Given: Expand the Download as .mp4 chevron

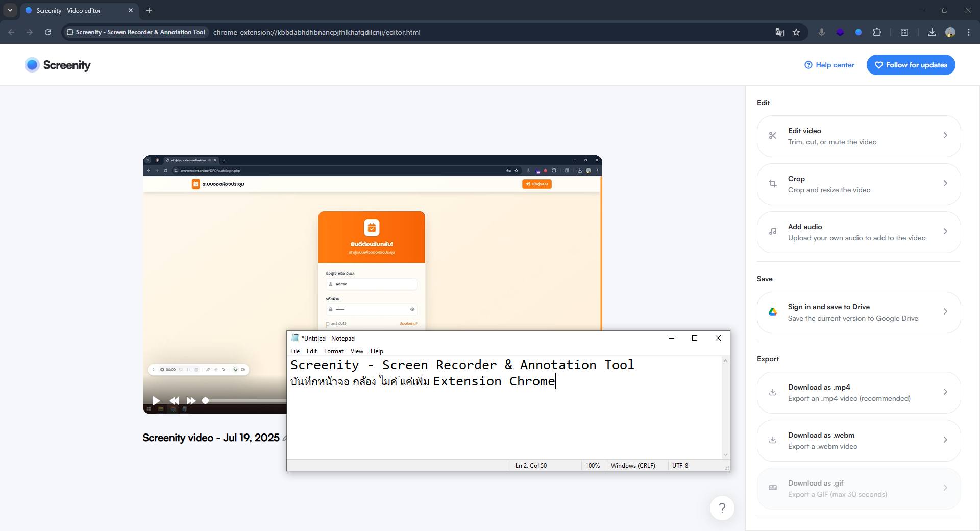Looking at the screenshot, I should click(x=945, y=392).
